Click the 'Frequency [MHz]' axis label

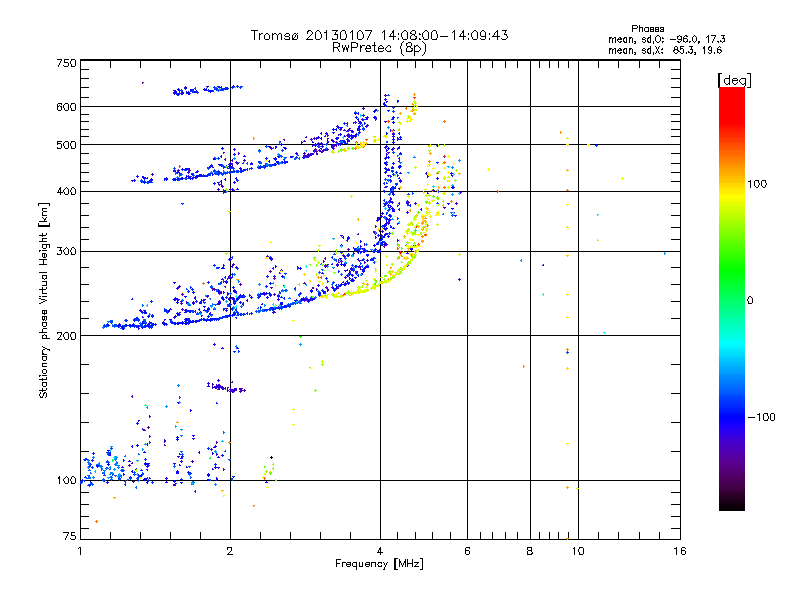[x=379, y=564]
